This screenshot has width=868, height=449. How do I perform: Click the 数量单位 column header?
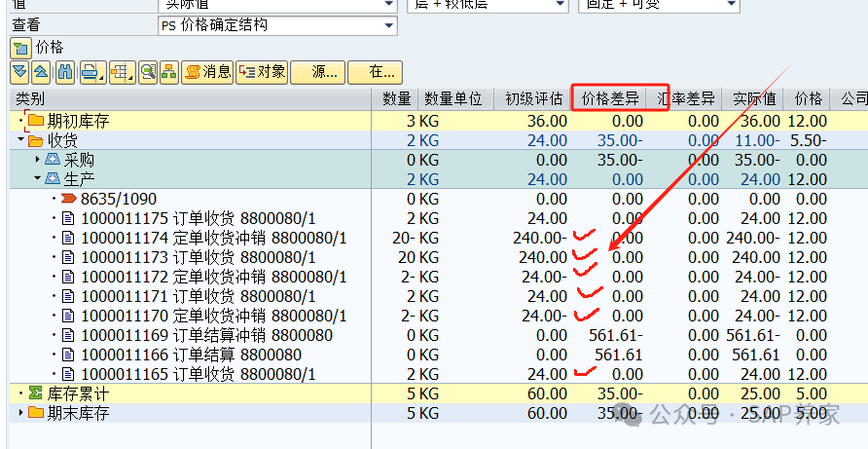pyautogui.click(x=455, y=98)
